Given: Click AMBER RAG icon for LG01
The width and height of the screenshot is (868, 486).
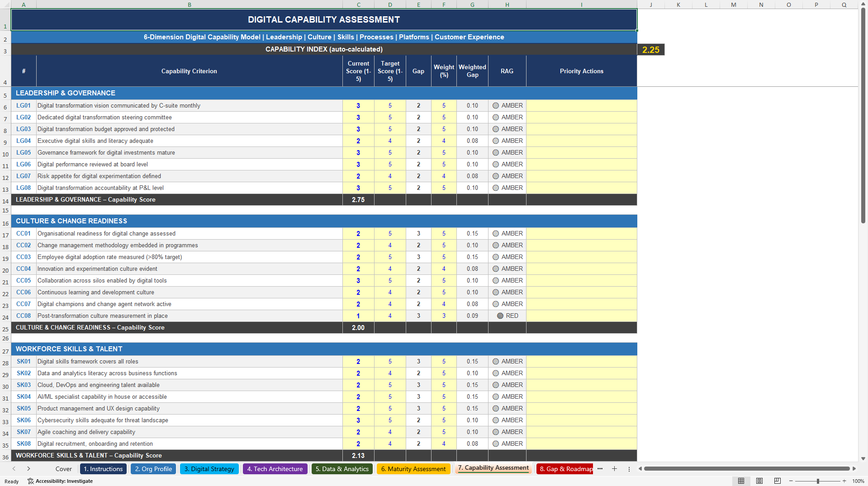Looking at the screenshot, I should coord(496,106).
